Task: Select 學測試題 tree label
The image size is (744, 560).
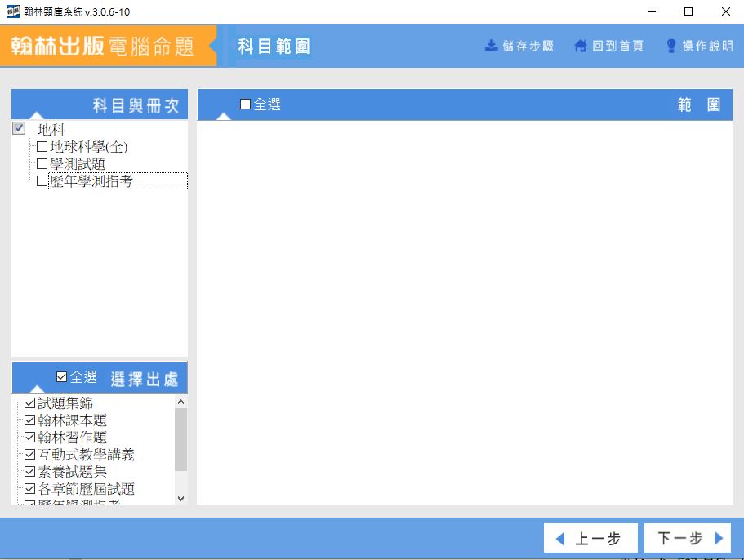Action: coord(78,164)
